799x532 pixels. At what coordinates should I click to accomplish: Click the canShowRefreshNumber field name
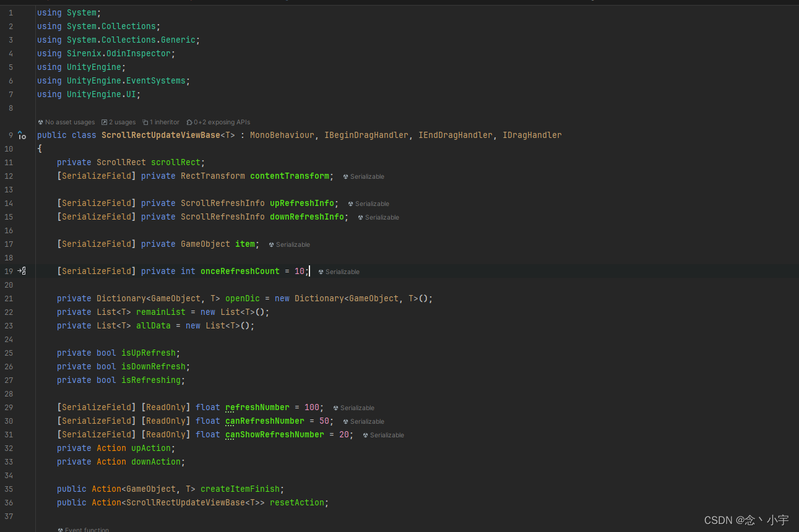click(x=275, y=435)
